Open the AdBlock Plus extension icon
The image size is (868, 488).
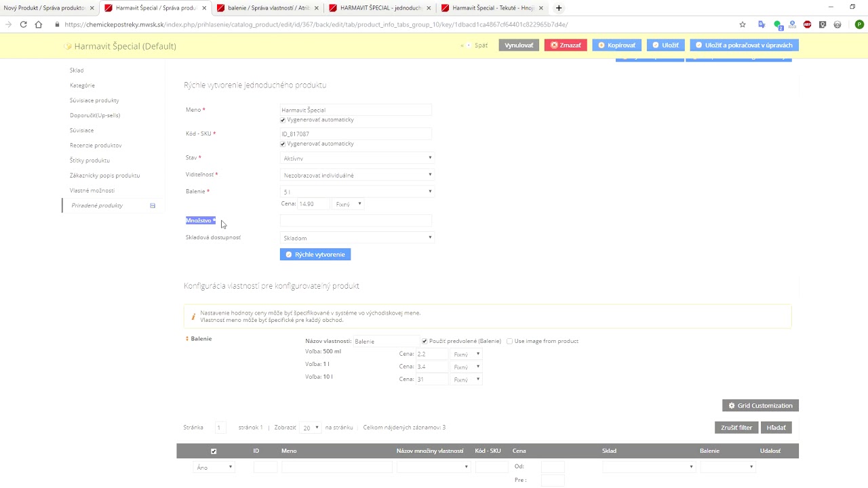coord(807,24)
